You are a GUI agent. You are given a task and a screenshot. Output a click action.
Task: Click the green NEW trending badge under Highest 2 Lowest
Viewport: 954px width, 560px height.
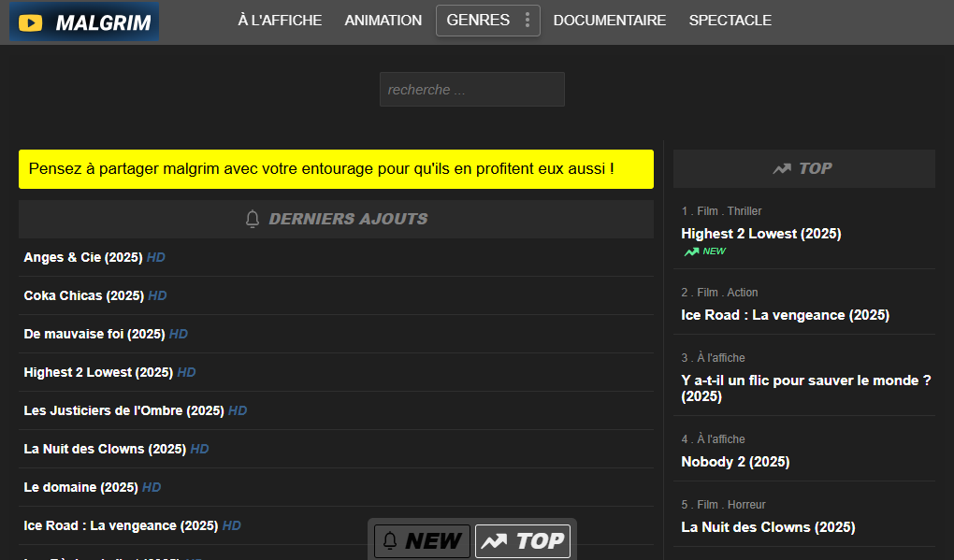tap(704, 251)
